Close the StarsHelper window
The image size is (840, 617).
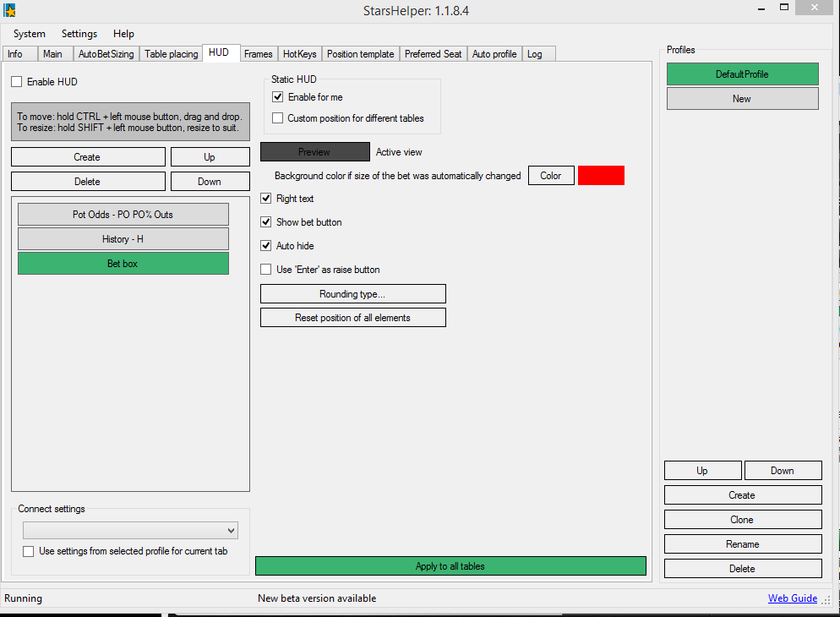(815, 8)
